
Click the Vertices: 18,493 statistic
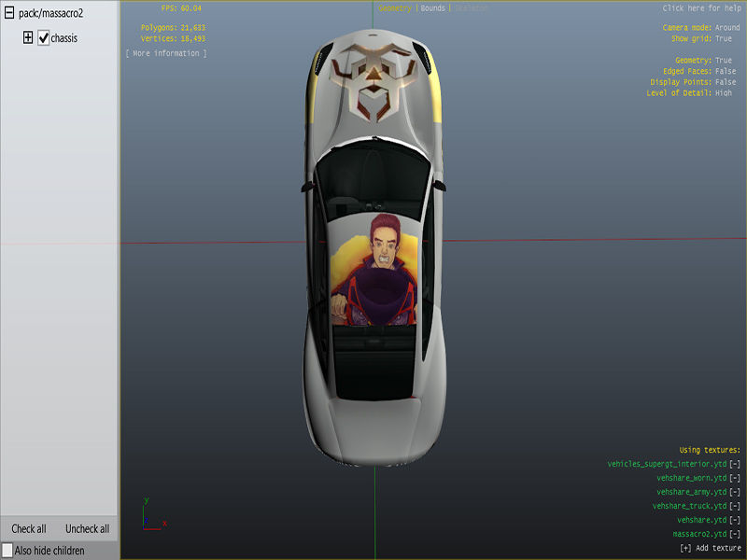point(173,38)
